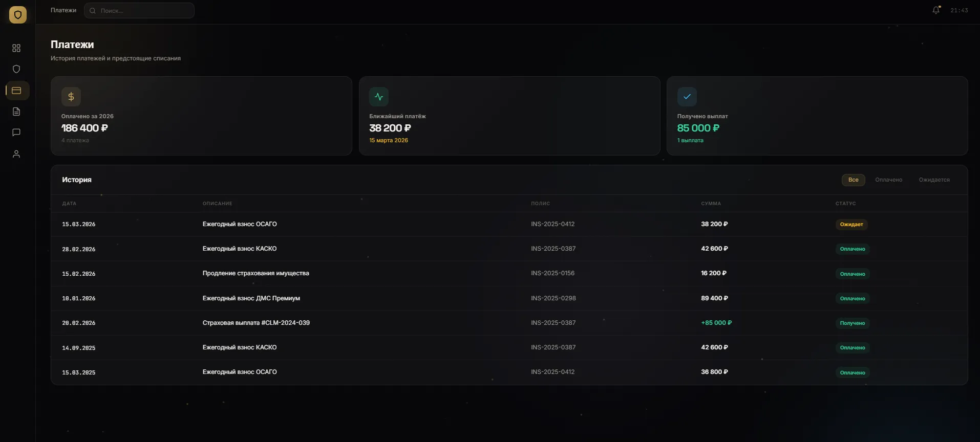Select the payments card icon in sidebar
The image size is (980, 442).
coord(16,91)
